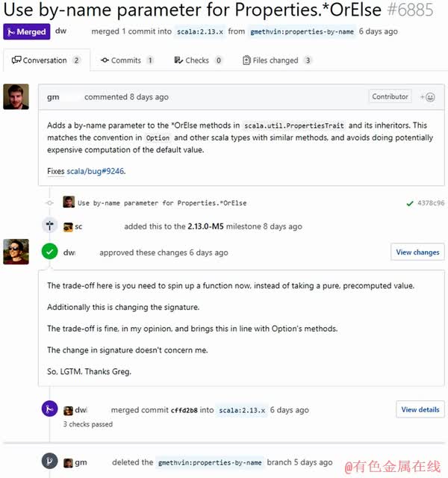This screenshot has width=448, height=478.
Task: Open the scala/bug#9246 issue link
Action: coord(96,171)
